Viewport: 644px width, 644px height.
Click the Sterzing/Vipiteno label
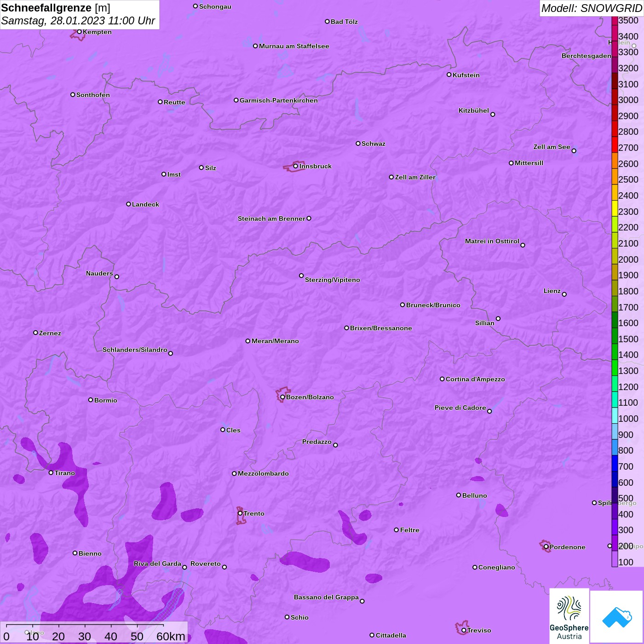[x=333, y=280]
